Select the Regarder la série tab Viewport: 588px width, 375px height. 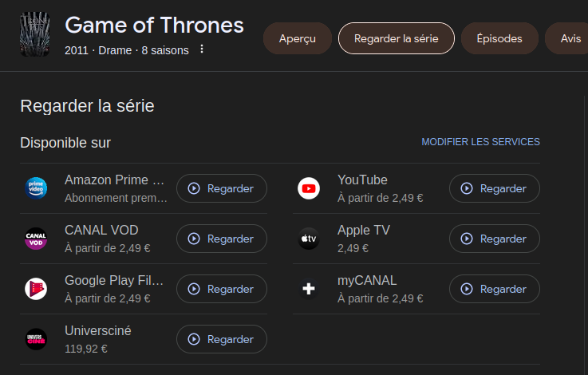(x=397, y=38)
